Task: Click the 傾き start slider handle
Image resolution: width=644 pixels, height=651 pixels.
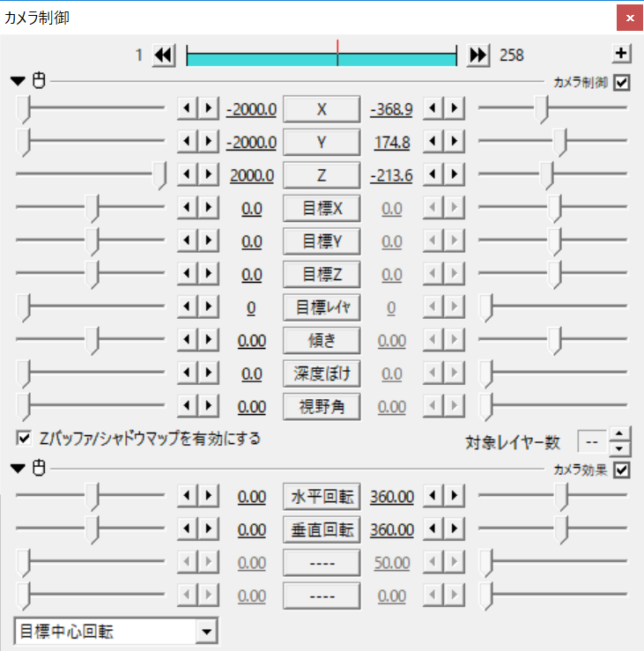Action: (93, 341)
